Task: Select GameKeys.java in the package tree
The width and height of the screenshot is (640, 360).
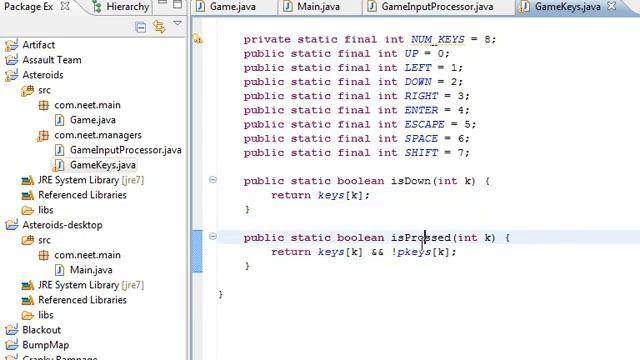Action: [x=102, y=165]
